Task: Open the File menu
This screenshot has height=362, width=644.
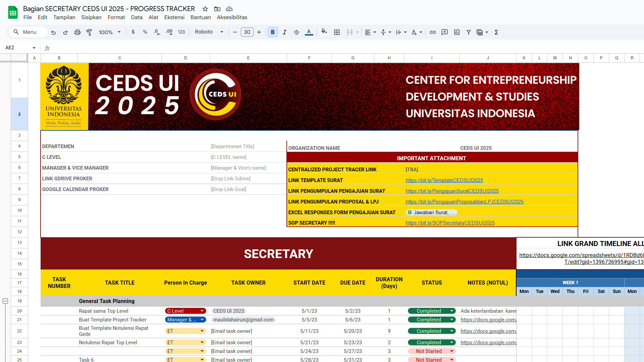Action: [x=28, y=17]
